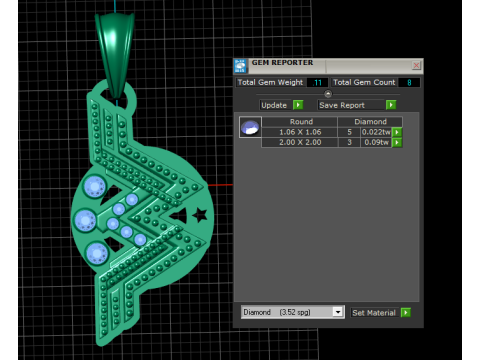Select the 2.00 X 2.00 size cell
This screenshot has height=360, width=480.
pos(300,143)
